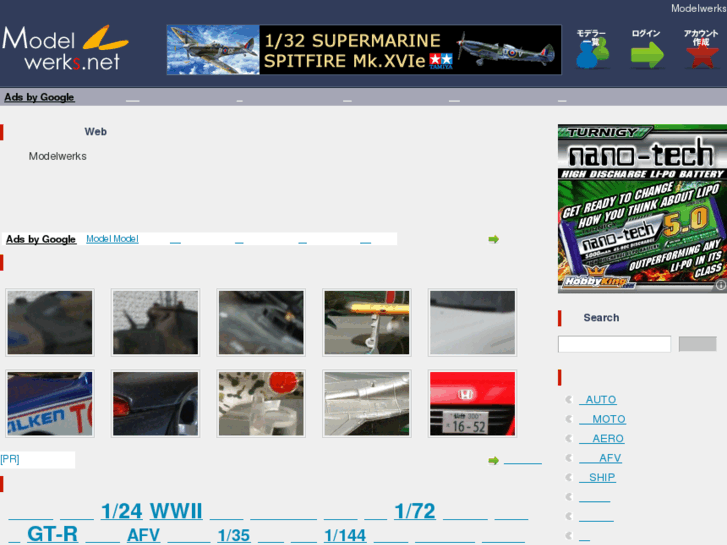
Task: Open the camouflage red roundel thumbnail
Action: 261,404
